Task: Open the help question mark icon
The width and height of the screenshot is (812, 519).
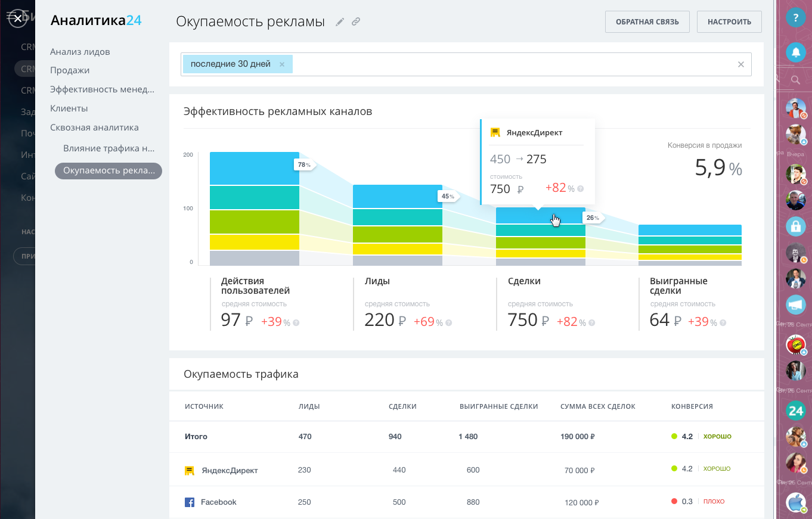Action: coord(795,18)
